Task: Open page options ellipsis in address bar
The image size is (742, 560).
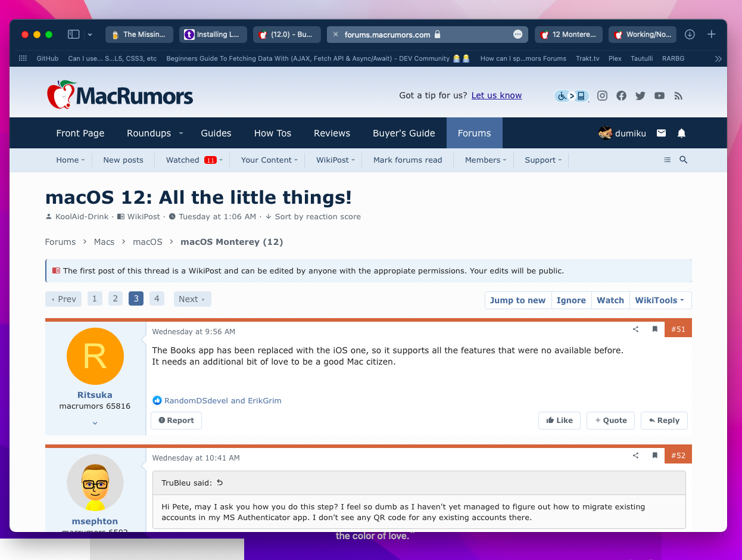Action: pos(517,35)
